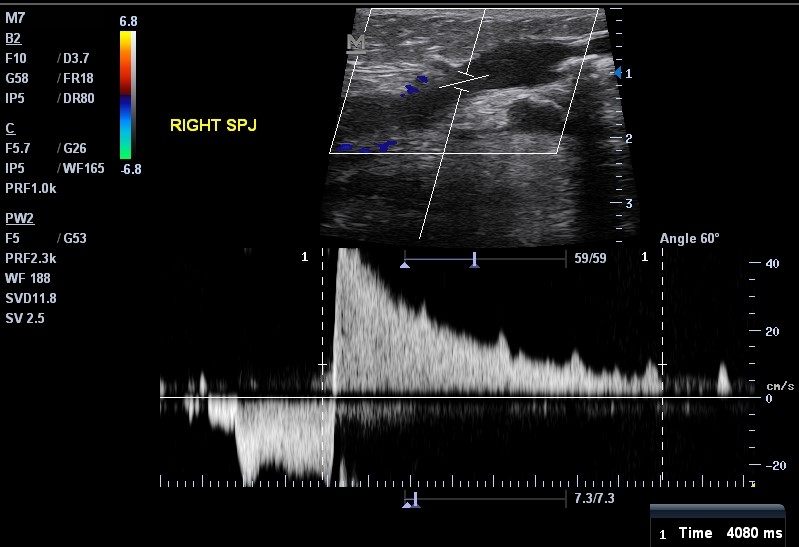The width and height of the screenshot is (799, 547).
Task: Click the right caliper cross on spectrum
Action: (x=662, y=364)
